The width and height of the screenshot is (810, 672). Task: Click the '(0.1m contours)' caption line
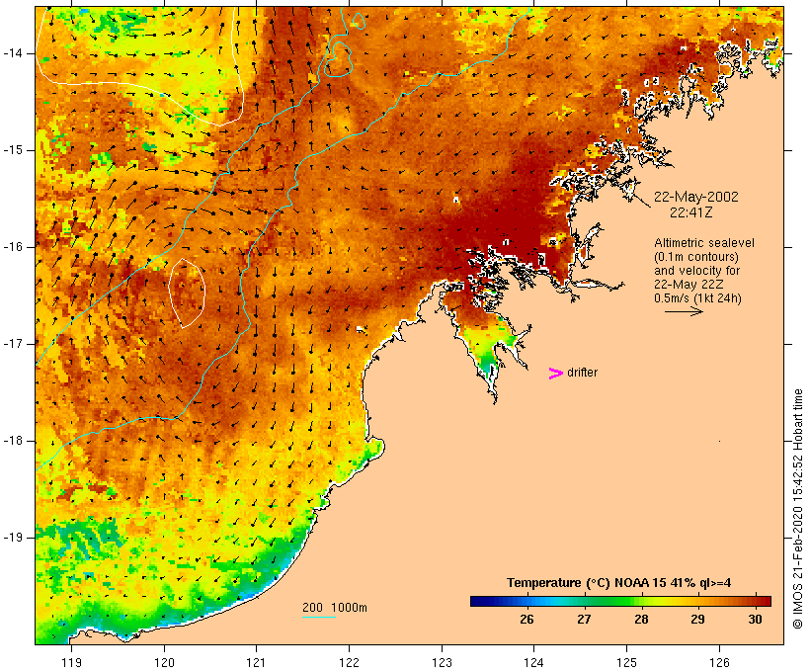pyautogui.click(x=696, y=257)
